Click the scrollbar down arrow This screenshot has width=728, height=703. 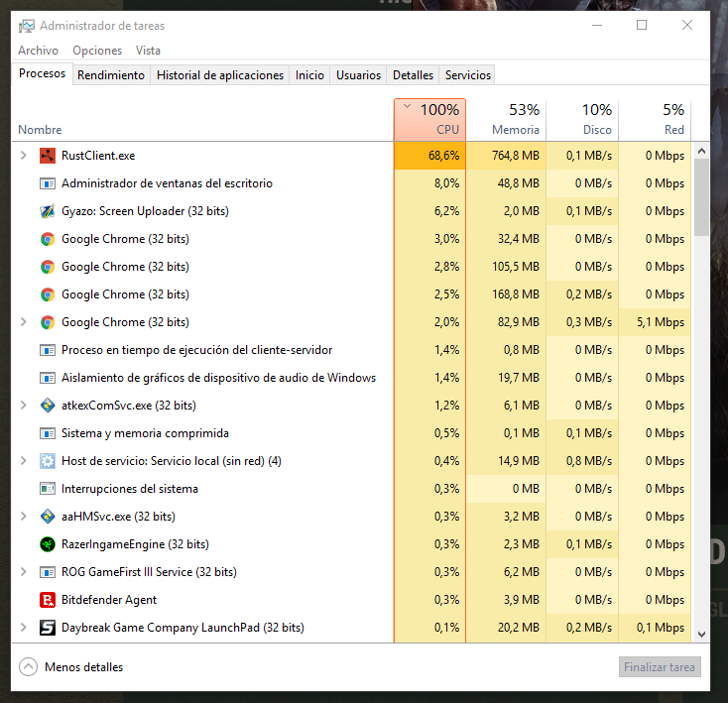point(701,635)
